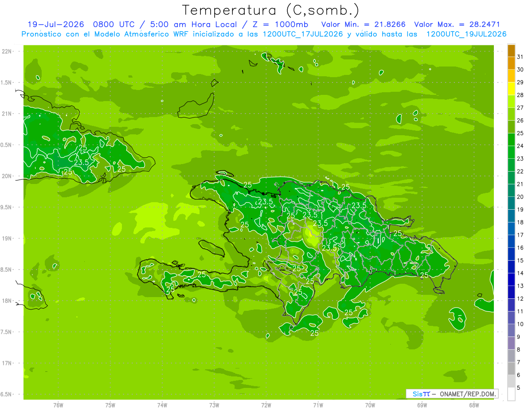Click the 'ONAMET/REP.DOM.' credit label
Viewport: 532px width, 411px height.
tap(467, 393)
